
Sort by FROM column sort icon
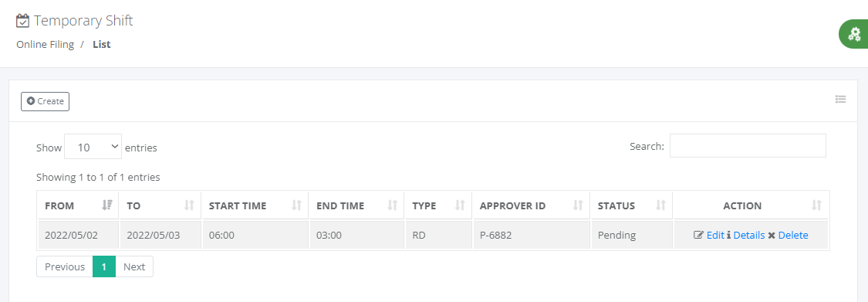click(x=107, y=205)
